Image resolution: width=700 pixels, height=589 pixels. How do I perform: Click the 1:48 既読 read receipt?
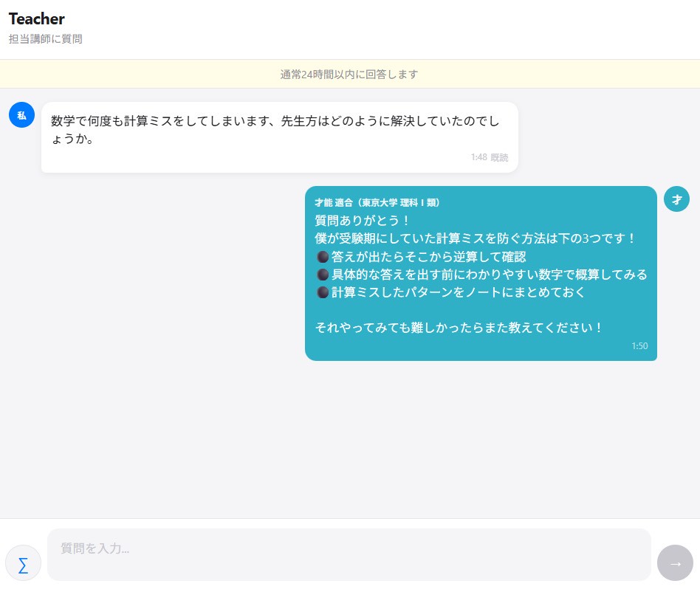pyautogui.click(x=489, y=157)
